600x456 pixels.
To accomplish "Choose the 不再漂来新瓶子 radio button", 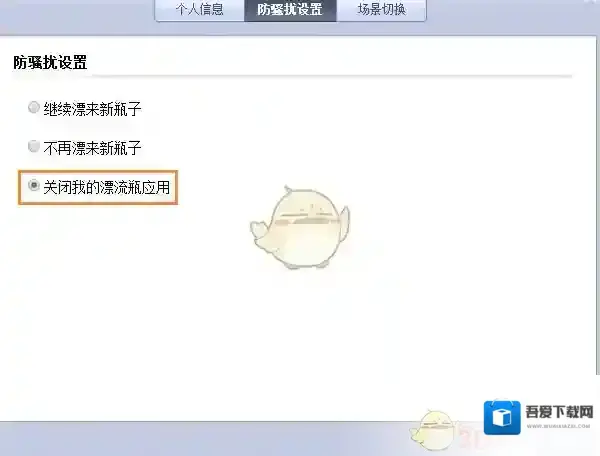I will 34,146.
